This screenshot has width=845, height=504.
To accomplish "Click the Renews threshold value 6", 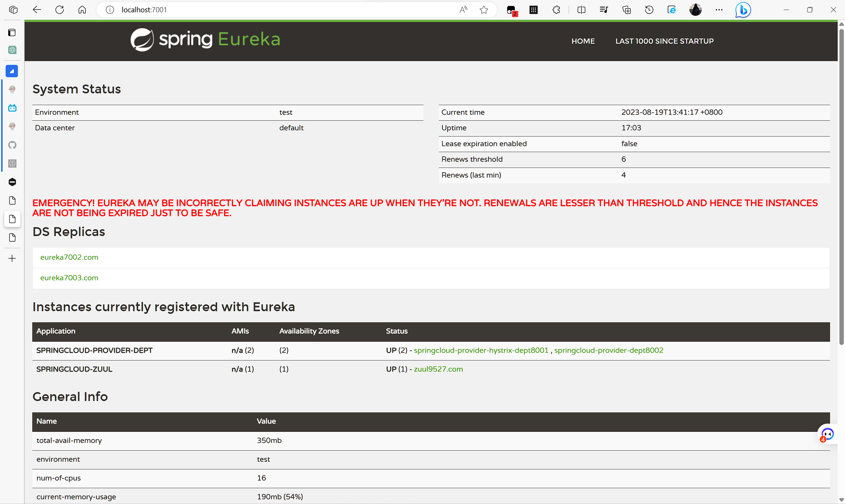I will coord(623,159).
